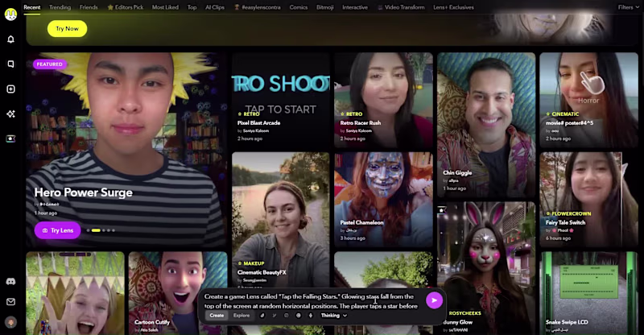Switch to the Comics tab

coord(298,7)
